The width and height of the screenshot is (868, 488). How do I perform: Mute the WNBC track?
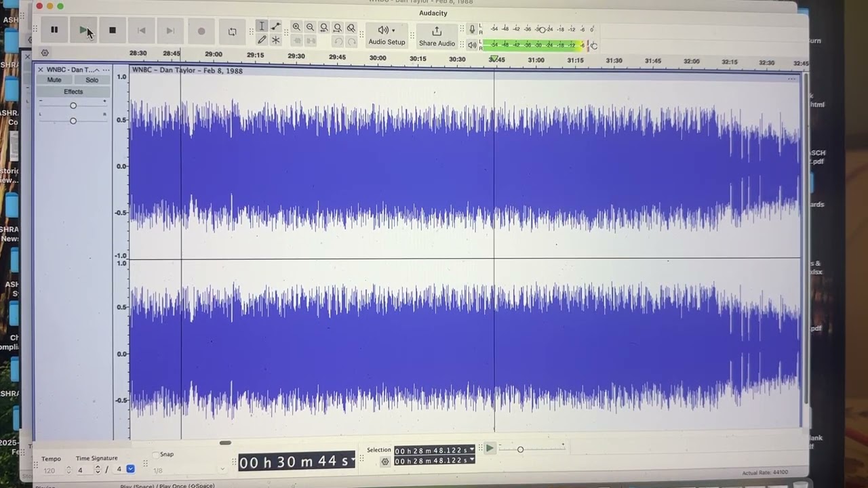point(54,80)
